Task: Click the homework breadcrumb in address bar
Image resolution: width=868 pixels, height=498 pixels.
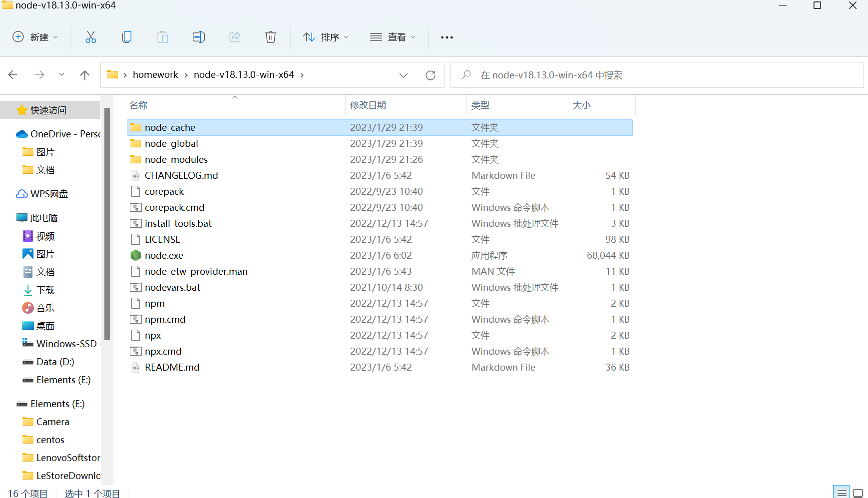Action: (155, 75)
